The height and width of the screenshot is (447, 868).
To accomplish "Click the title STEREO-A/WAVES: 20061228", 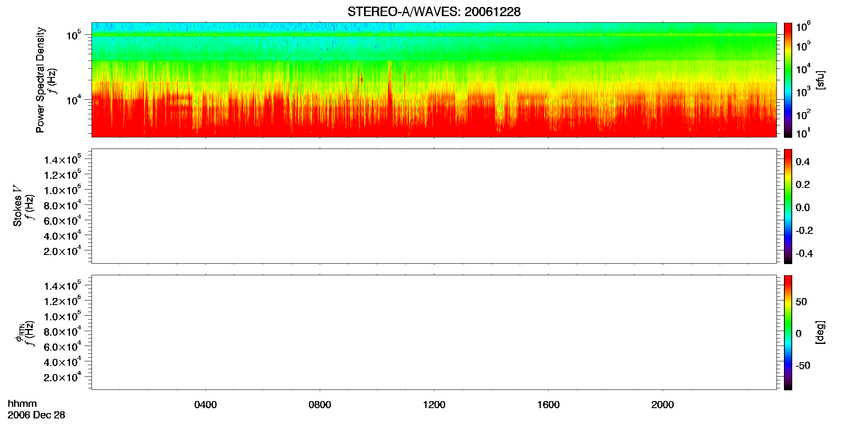I will click(434, 12).
